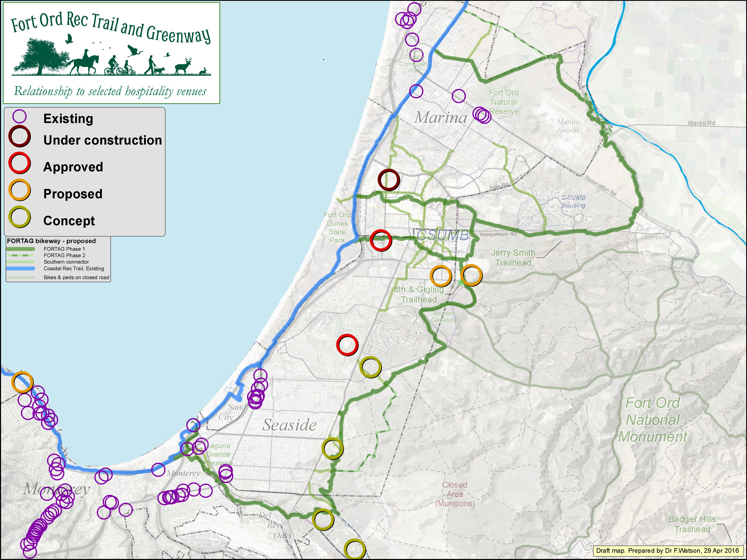The width and height of the screenshot is (747, 560).
Task: Click the Existing purple circle legend icon
Action: click(19, 116)
